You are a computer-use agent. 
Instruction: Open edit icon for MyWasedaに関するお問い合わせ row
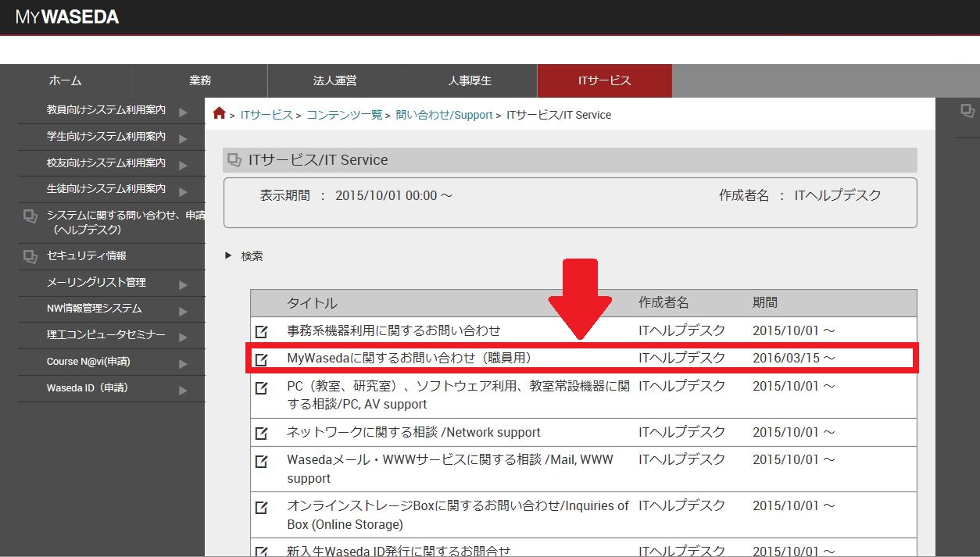tap(262, 359)
